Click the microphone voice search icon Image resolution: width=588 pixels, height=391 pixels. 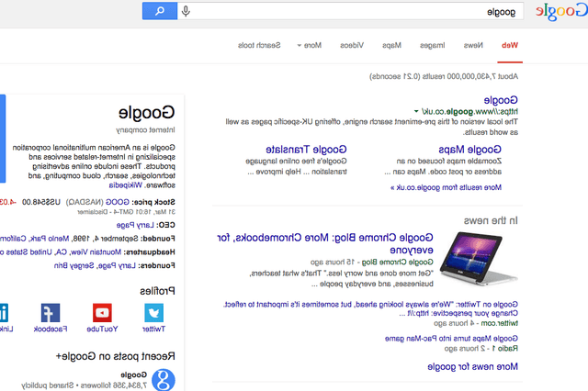pyautogui.click(x=186, y=11)
